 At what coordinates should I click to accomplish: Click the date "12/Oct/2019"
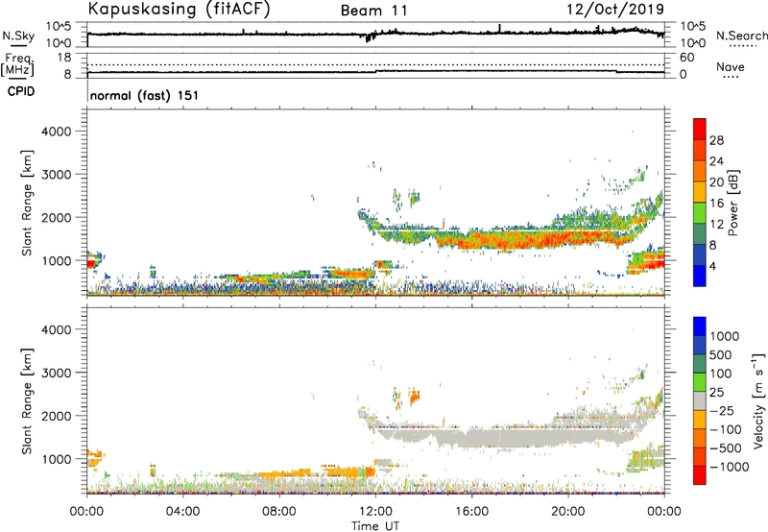point(615,10)
